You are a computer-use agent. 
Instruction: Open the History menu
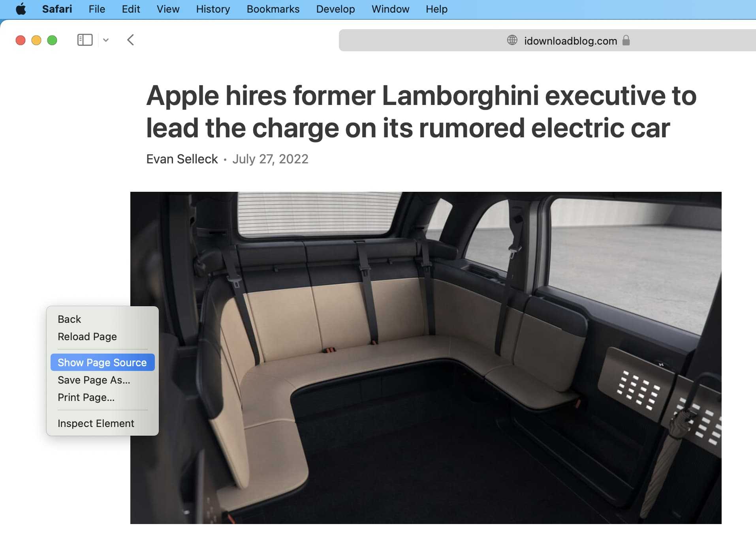point(213,9)
